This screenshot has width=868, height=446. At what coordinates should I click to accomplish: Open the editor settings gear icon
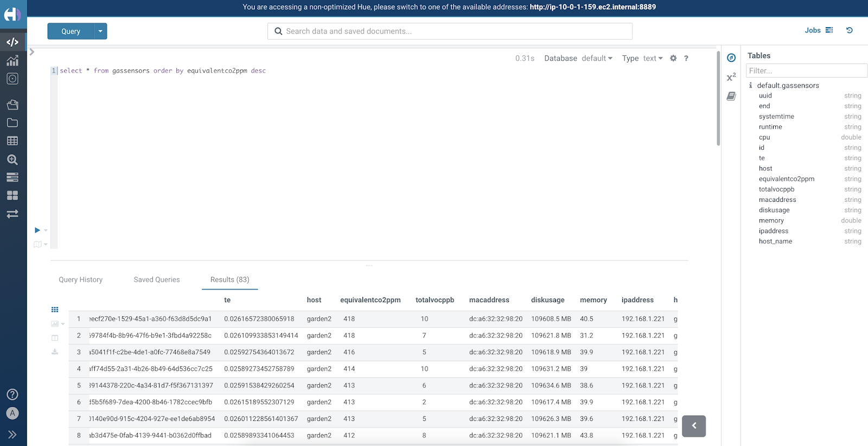coord(673,58)
